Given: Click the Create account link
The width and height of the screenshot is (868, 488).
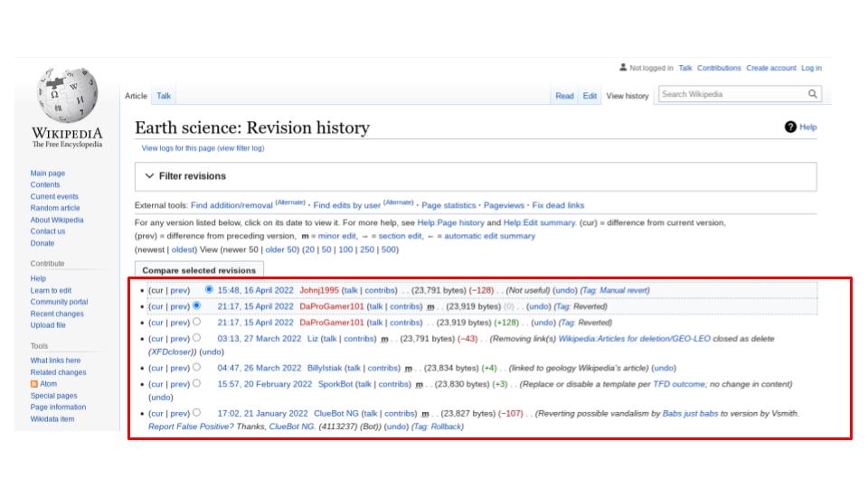Looking at the screenshot, I should pyautogui.click(x=770, y=68).
